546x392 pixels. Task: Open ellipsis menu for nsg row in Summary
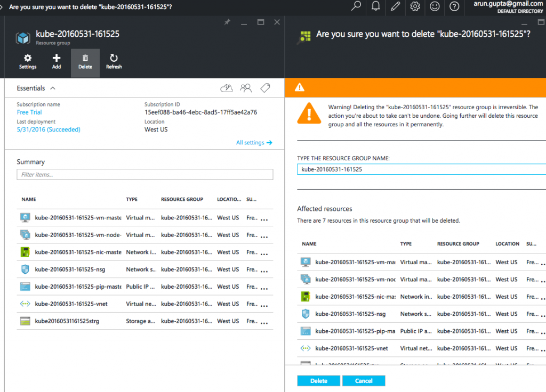coord(264,271)
